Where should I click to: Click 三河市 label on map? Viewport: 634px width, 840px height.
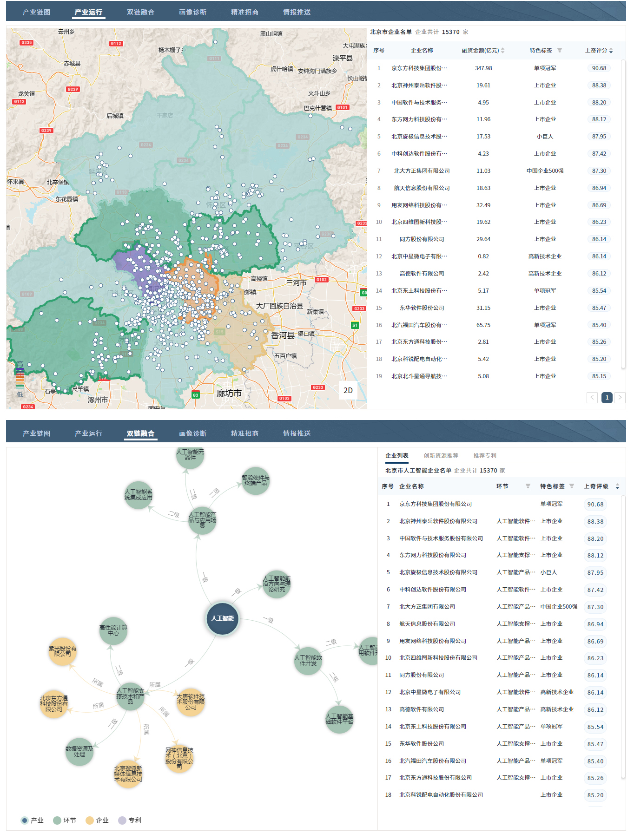(296, 282)
